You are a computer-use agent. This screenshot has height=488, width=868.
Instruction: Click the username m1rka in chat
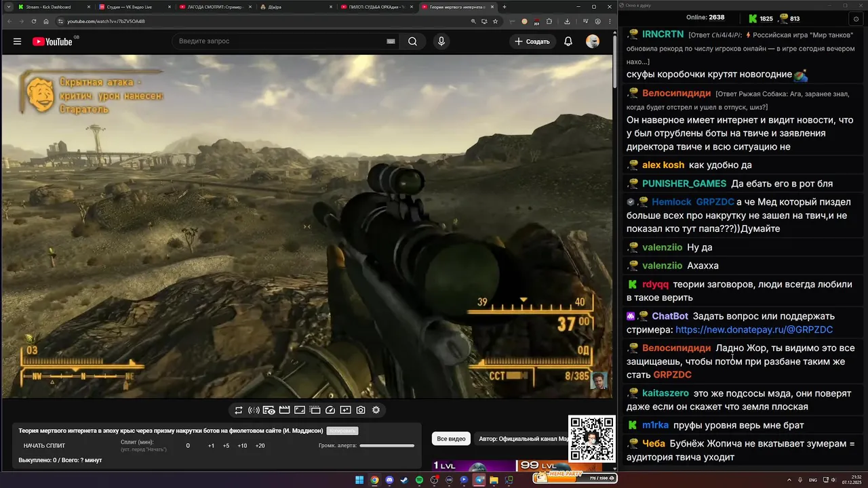(655, 425)
